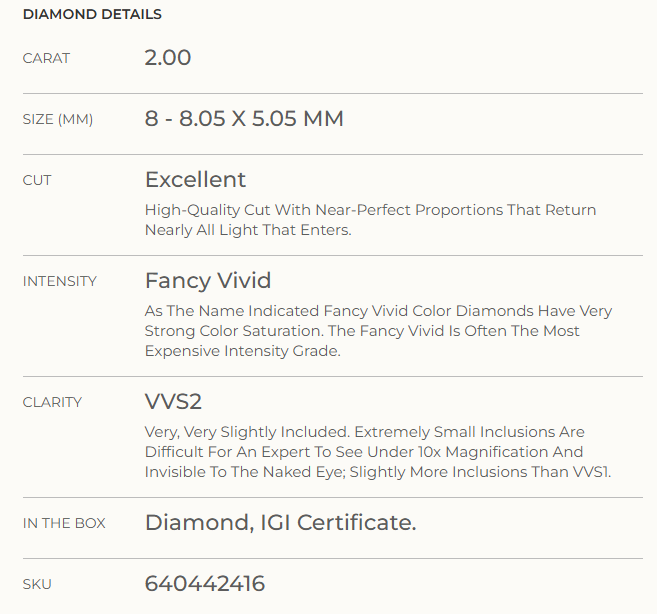Click the VVS2 clarity grade

coord(173,402)
